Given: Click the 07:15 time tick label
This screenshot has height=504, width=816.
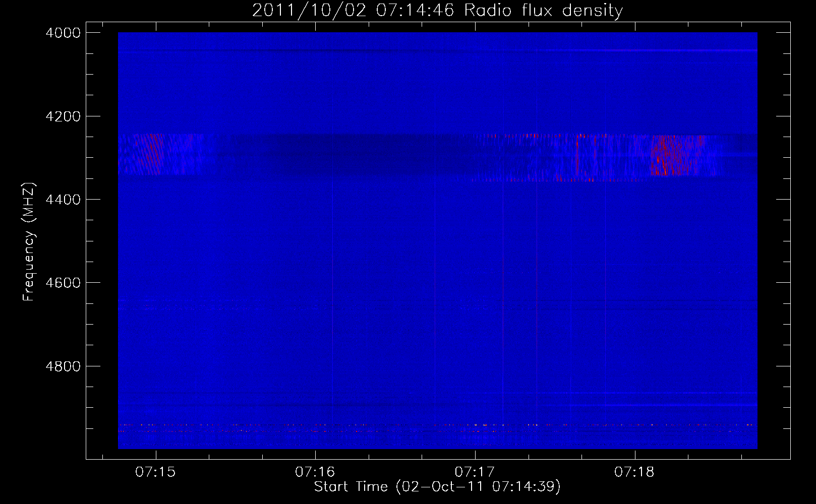Looking at the screenshot, I should point(155,472).
